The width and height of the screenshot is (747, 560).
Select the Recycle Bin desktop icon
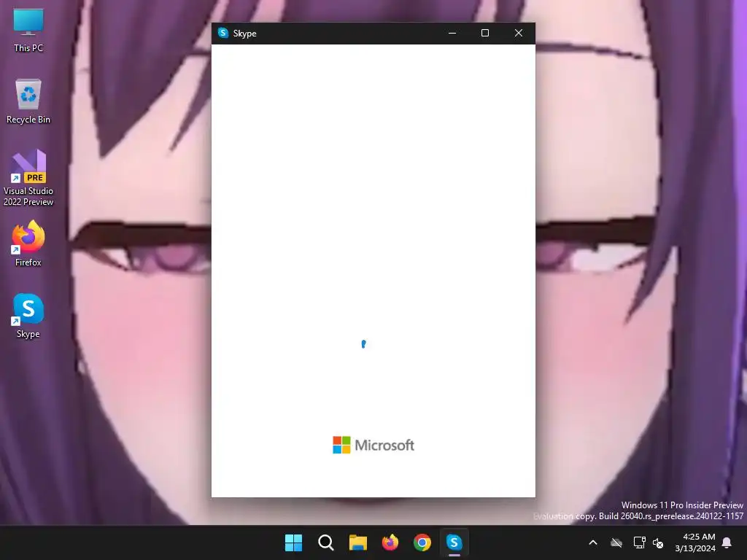[x=28, y=101]
